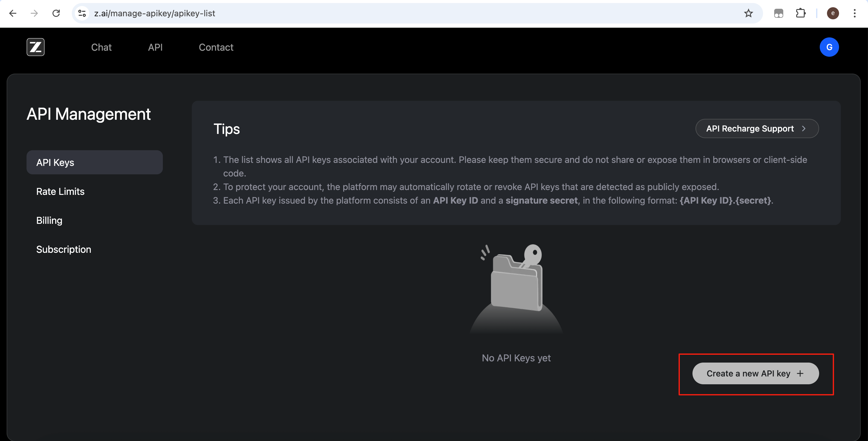Viewport: 868px width, 441px height.
Task: Click the Z.ai logo icon
Action: [x=35, y=47]
